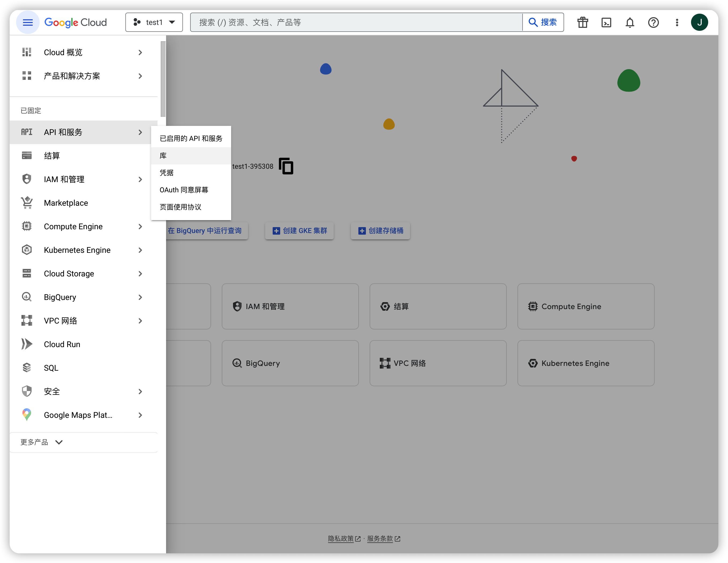Open the help question mark icon

click(653, 22)
